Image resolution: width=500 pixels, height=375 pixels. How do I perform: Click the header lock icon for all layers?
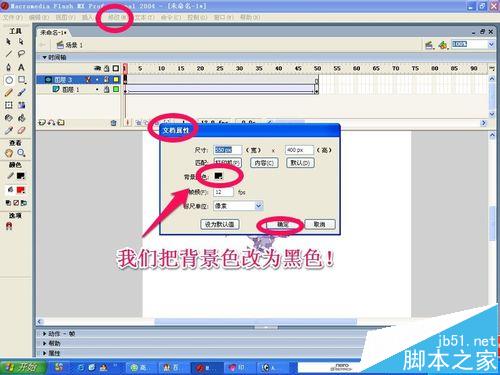click(x=107, y=68)
